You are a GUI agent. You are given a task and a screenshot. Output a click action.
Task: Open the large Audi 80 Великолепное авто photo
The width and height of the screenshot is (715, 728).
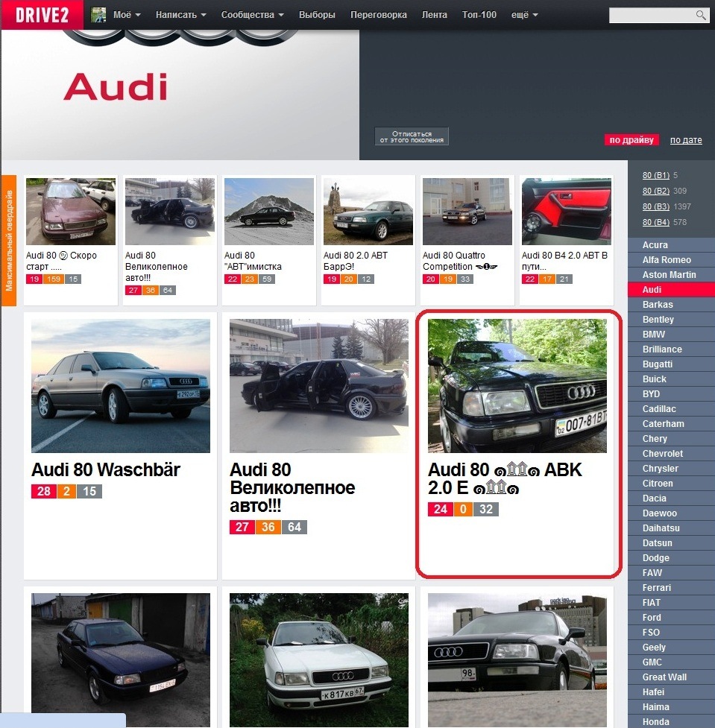point(318,386)
